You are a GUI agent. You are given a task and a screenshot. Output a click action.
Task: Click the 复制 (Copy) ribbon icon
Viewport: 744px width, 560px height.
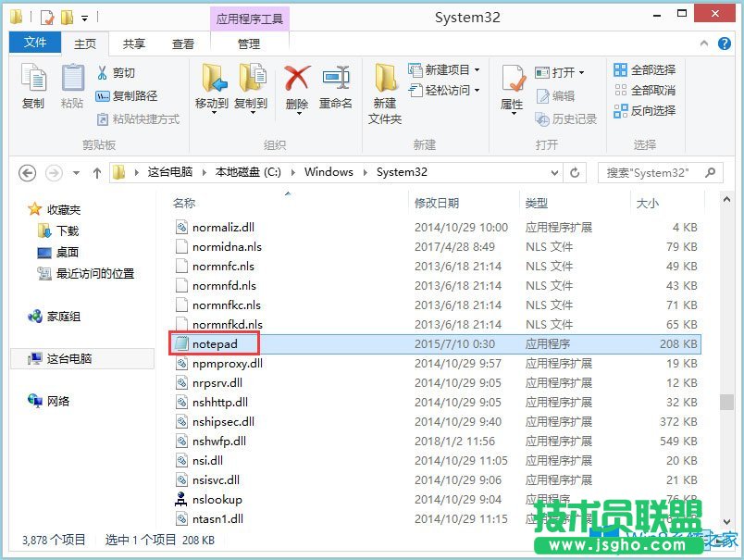[32, 85]
